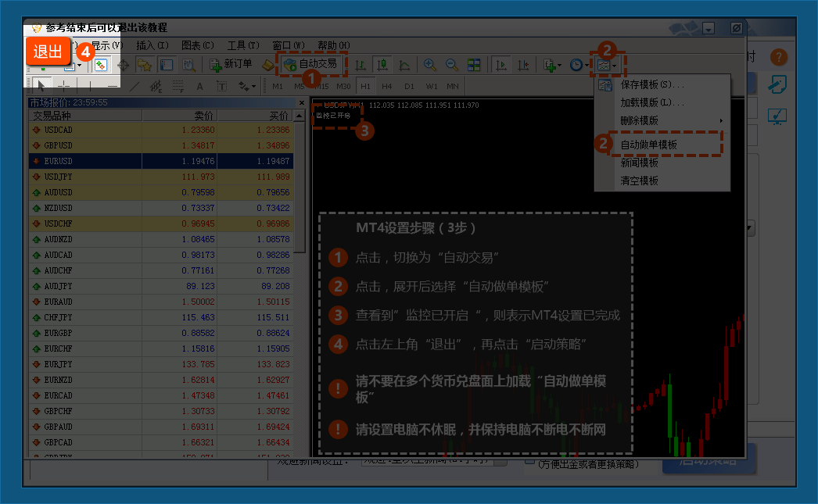This screenshot has height=504, width=818.
Task: Select the H1 timeframe button
Action: pyautogui.click(x=365, y=86)
